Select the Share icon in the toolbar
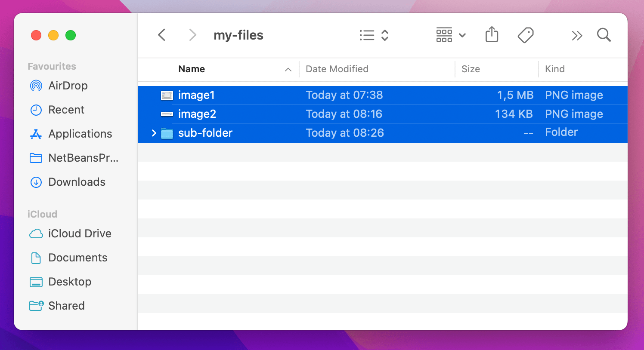Viewport: 644px width, 350px height. coord(491,35)
